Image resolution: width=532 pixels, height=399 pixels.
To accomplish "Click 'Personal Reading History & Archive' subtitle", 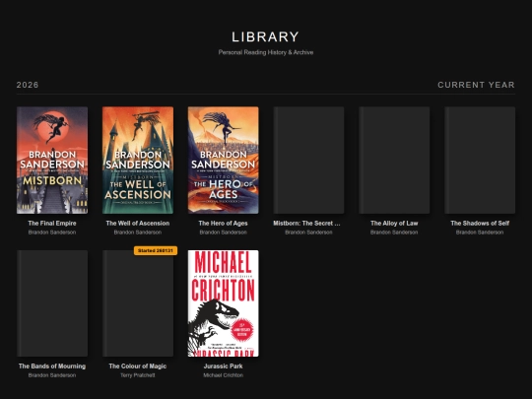I will (x=266, y=52).
